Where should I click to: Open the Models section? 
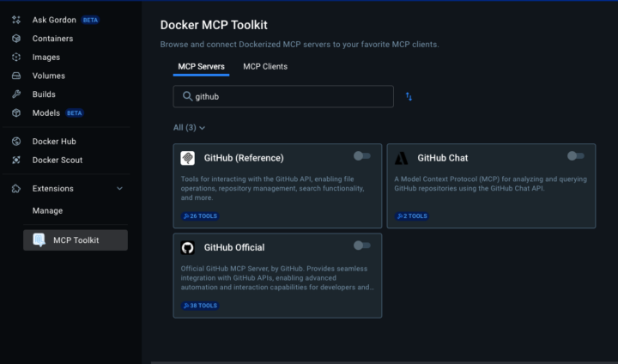pyautogui.click(x=46, y=112)
